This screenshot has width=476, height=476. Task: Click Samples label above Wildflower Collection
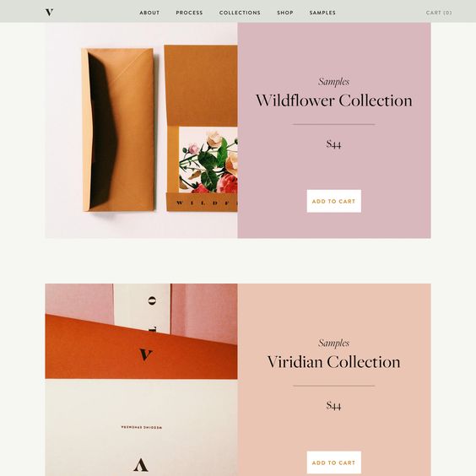(x=333, y=81)
